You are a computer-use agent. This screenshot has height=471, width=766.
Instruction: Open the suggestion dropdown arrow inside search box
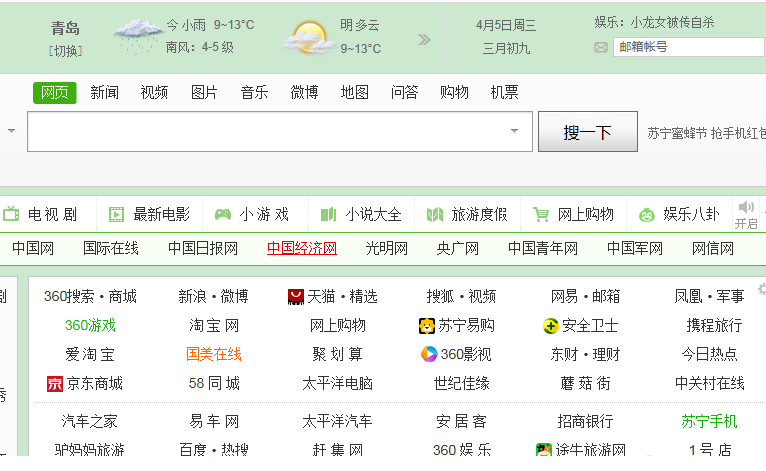514,131
